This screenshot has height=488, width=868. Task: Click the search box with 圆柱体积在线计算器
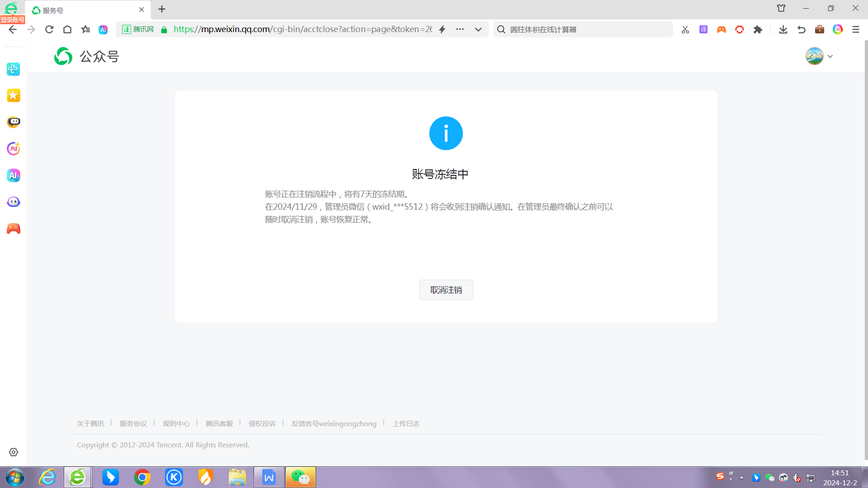588,29
